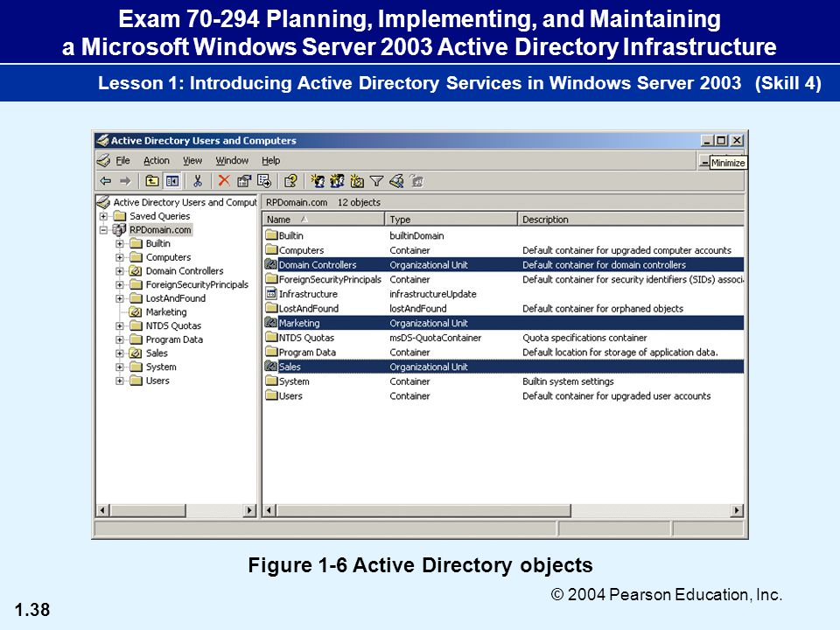The image size is (840, 630).
Task: Expand the Computers tree node
Action: click(120, 257)
